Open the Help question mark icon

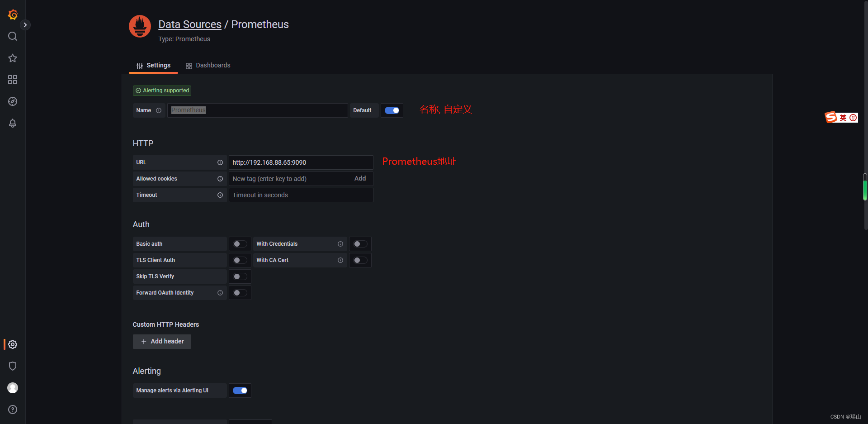click(x=13, y=410)
